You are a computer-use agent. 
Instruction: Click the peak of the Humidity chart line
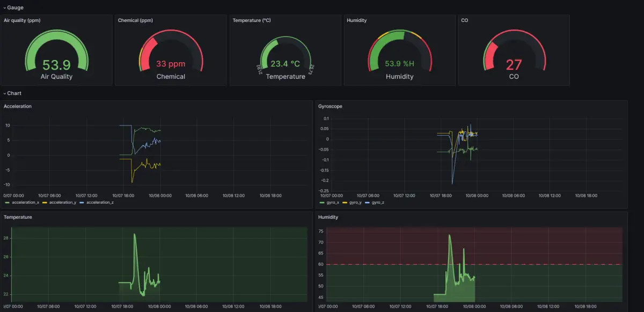pyautogui.click(x=450, y=235)
